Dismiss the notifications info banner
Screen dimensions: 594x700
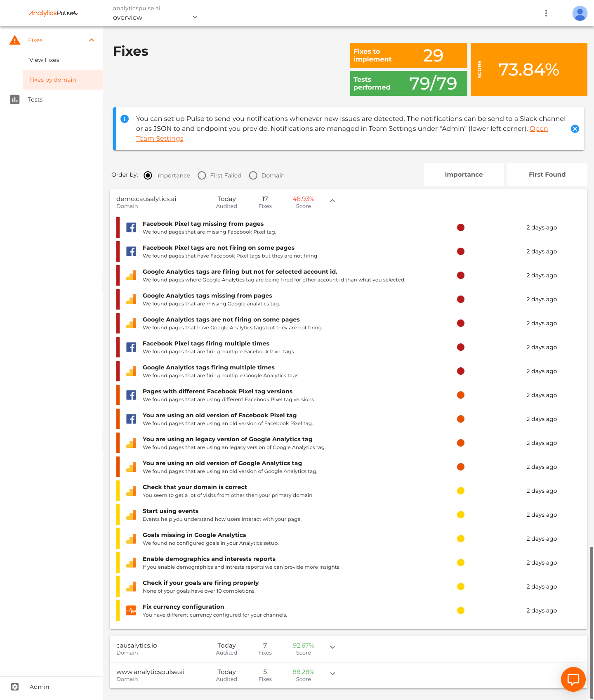pyautogui.click(x=575, y=129)
